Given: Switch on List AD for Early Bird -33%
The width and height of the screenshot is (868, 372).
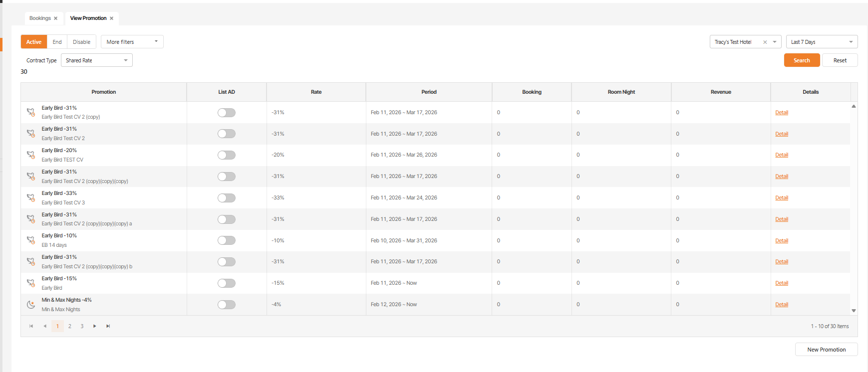Looking at the screenshot, I should click(227, 198).
